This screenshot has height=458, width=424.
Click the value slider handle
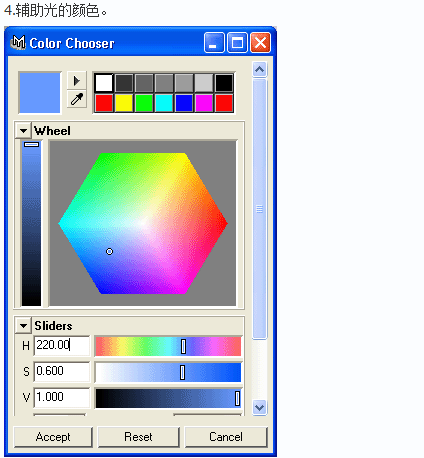click(x=237, y=398)
